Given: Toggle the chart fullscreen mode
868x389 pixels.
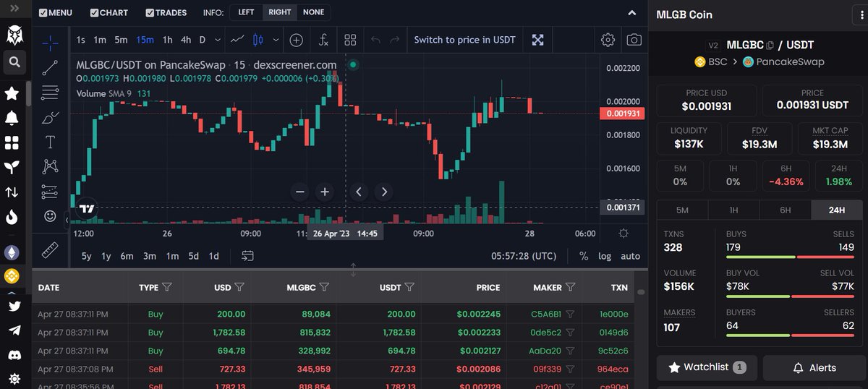Looking at the screenshot, I should click(537, 40).
